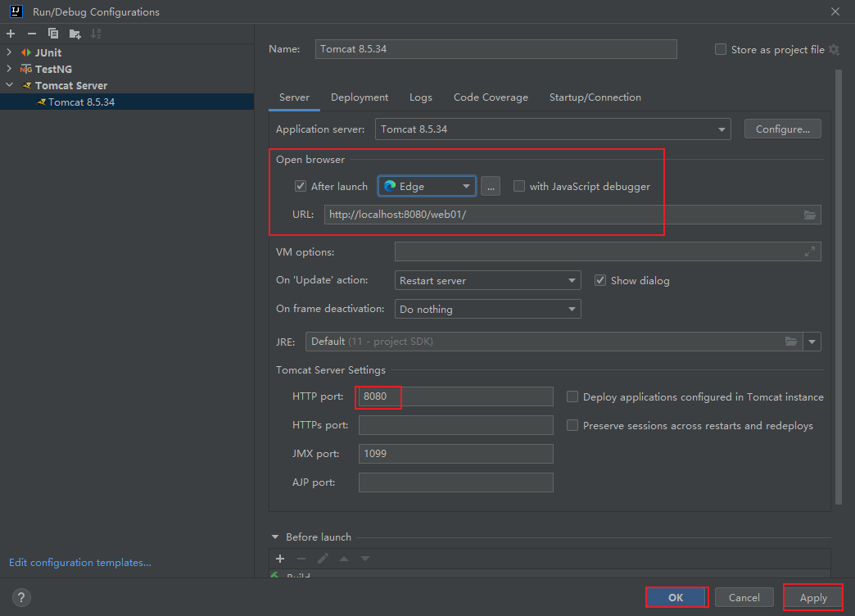Click the AJP port field

coord(456,482)
